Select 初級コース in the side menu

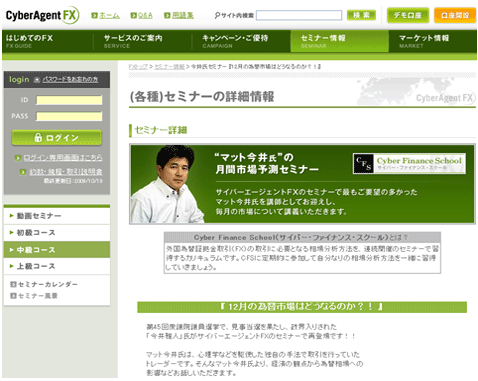pyautogui.click(x=57, y=233)
